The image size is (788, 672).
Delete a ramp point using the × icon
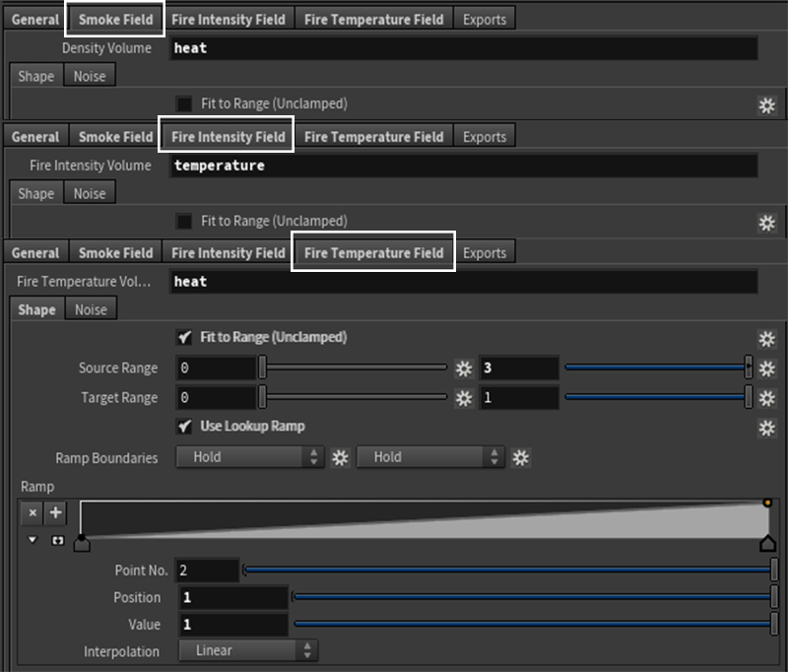pos(33,513)
